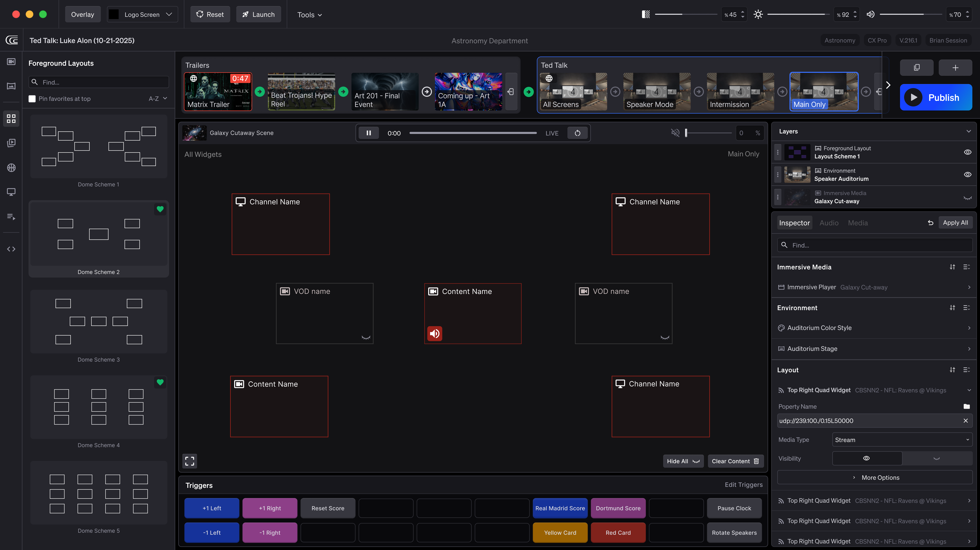Click the muted speaker icon in preview bar
The image size is (980, 550).
(x=675, y=133)
